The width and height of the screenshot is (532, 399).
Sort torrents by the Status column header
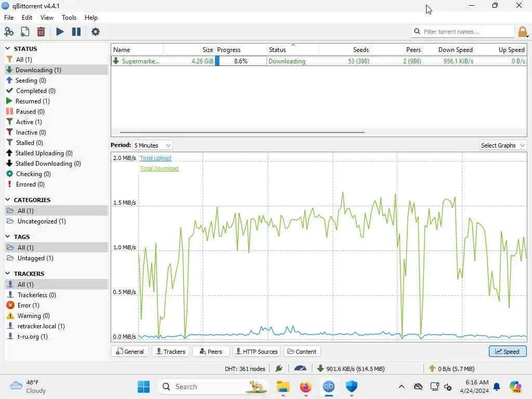pyautogui.click(x=293, y=49)
